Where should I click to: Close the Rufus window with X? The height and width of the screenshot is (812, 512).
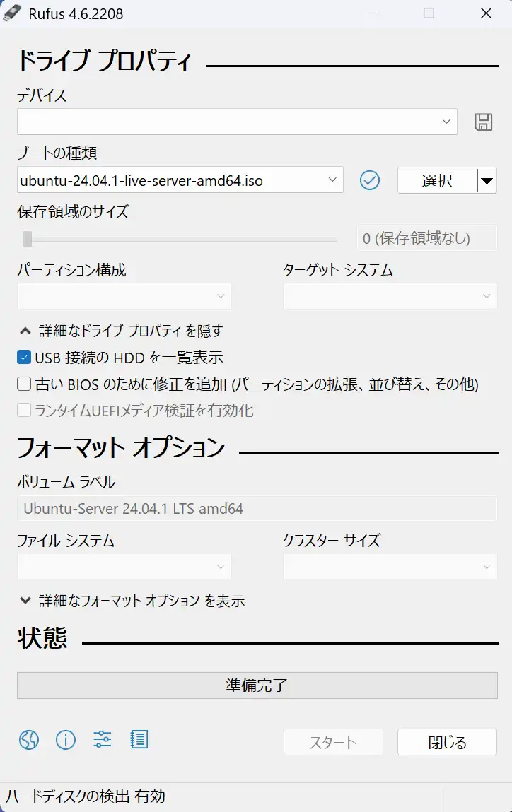tap(486, 13)
